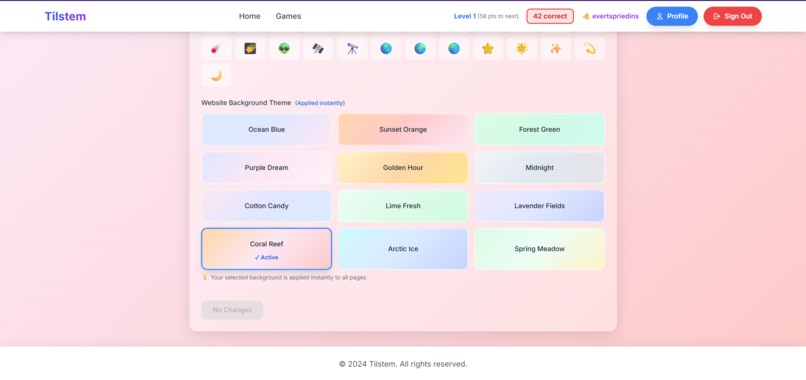Screen dimensions: 806x380
Task: Click the 2024 Tilstem copyright text
Action: pyautogui.click(x=403, y=364)
